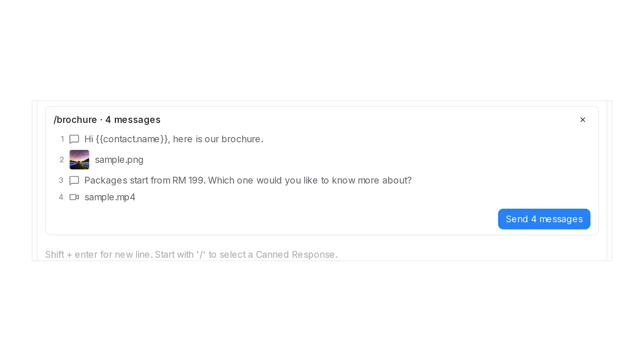Click the {{contact.name}} variable in message 1

point(132,139)
